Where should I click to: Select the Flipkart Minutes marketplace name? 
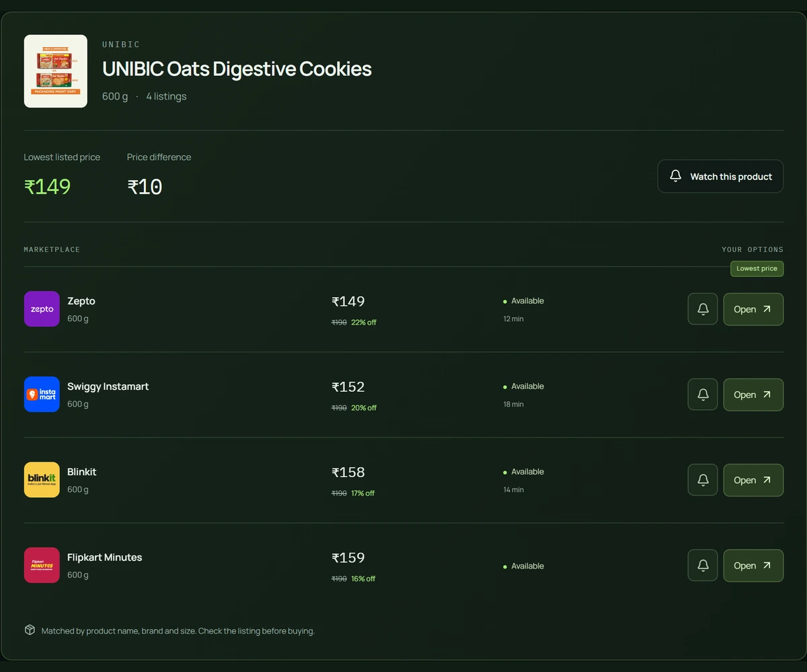(x=104, y=557)
